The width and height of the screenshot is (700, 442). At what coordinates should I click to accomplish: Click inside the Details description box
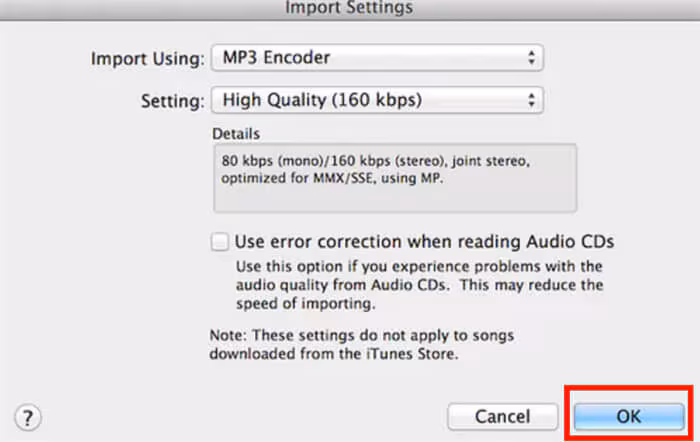[394, 195]
